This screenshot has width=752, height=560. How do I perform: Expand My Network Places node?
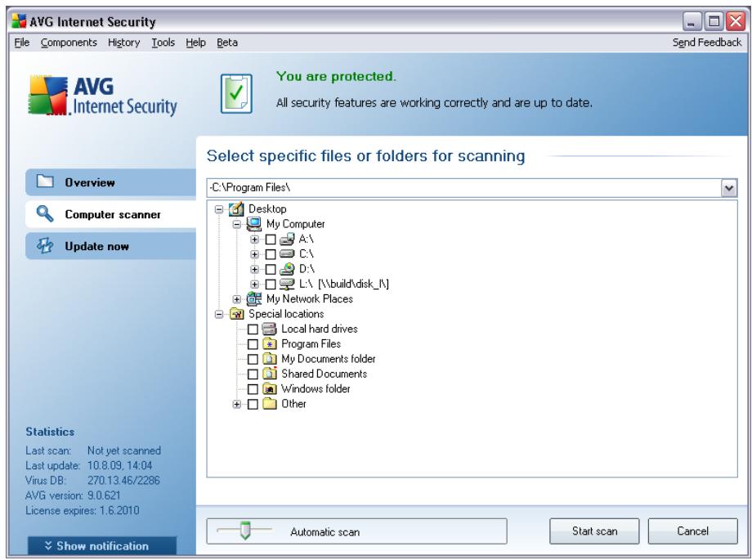click(236, 299)
